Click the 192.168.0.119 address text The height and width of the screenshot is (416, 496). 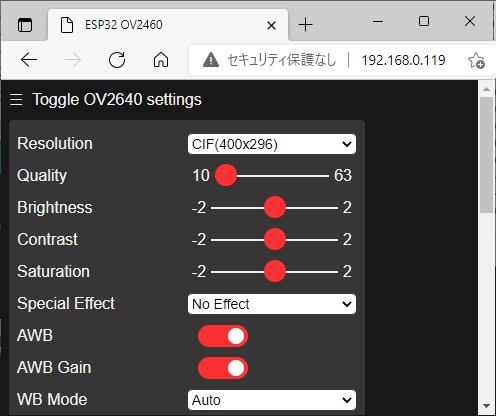click(403, 60)
